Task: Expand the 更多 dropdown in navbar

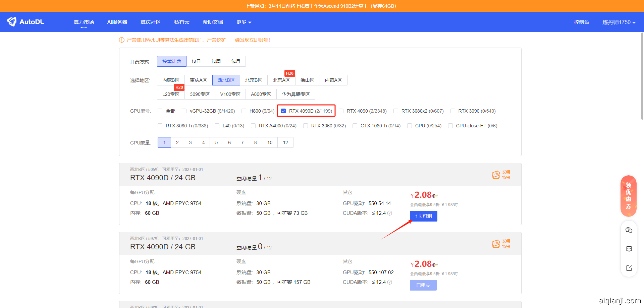Action: [244, 22]
